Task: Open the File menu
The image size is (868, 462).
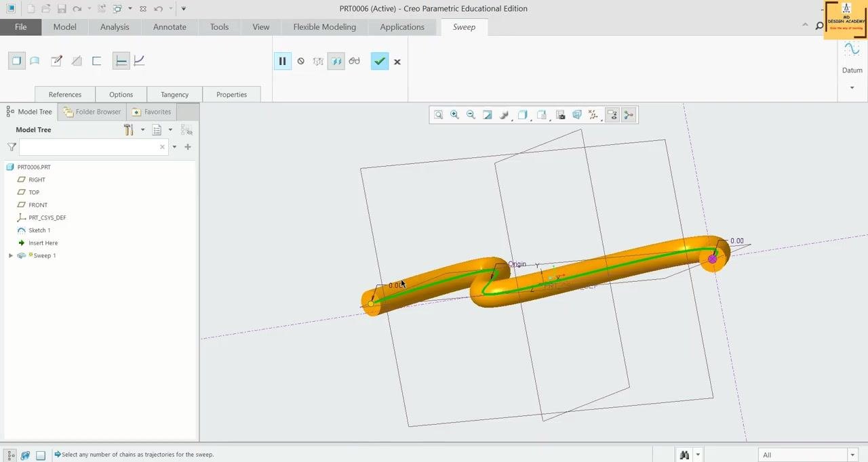Action: [21, 27]
